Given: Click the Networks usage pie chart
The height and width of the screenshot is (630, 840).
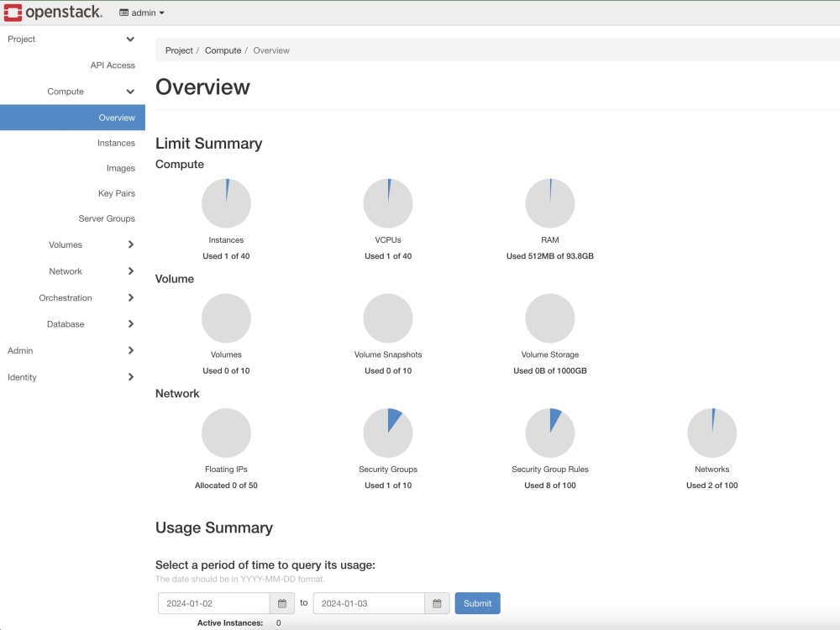Looking at the screenshot, I should coord(712,432).
